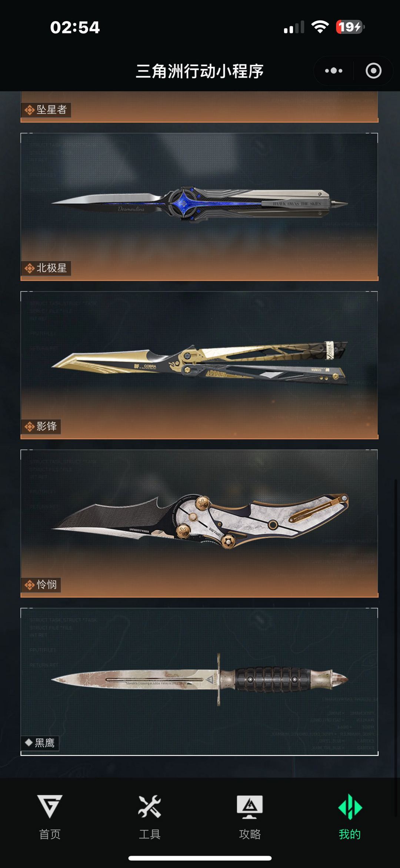Select the 黑鹰 combat knife card

[199, 681]
